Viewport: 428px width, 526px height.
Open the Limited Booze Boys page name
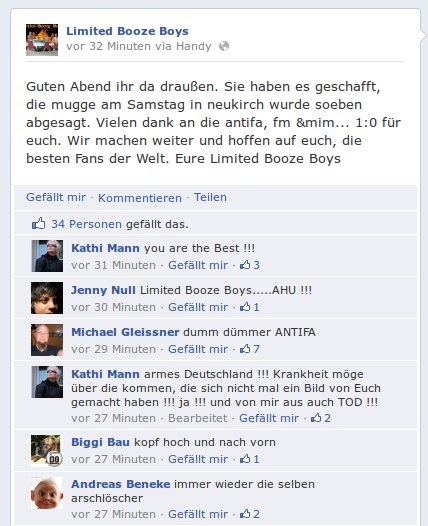[x=127, y=31]
